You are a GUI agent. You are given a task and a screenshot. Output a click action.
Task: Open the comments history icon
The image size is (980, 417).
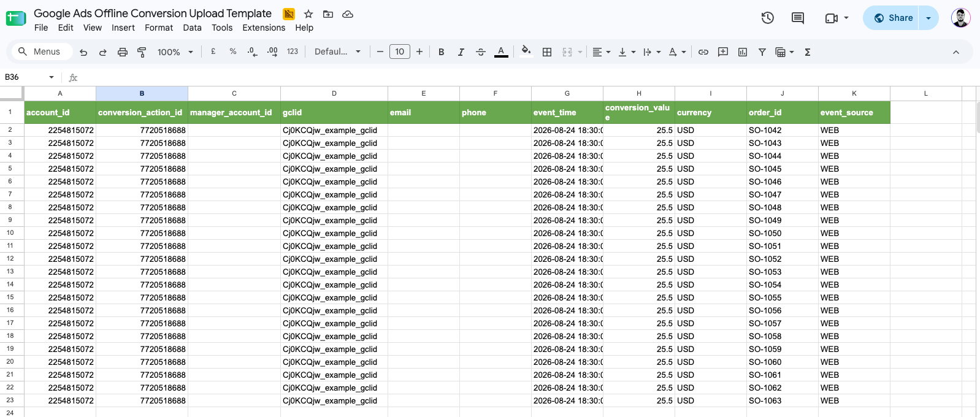[798, 18]
